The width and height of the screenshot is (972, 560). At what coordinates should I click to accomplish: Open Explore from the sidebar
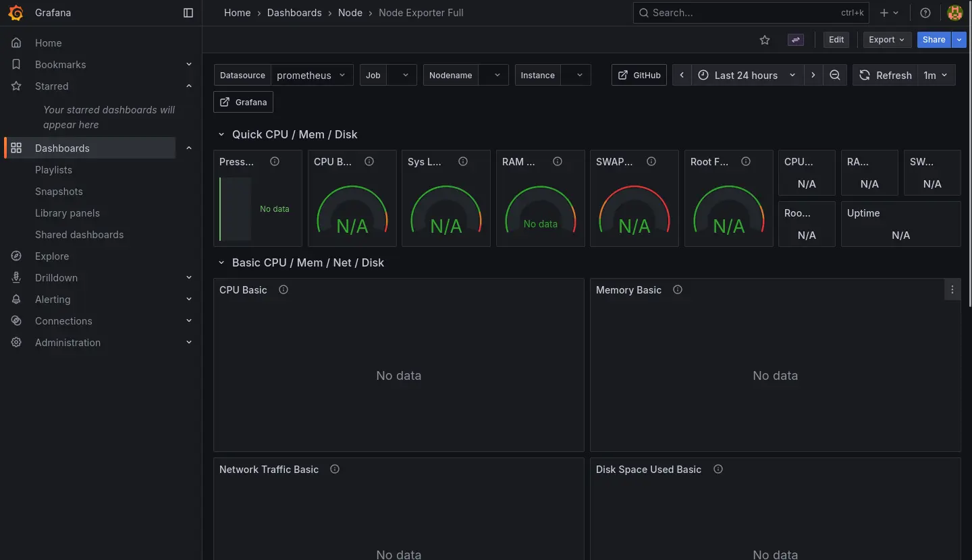52,256
